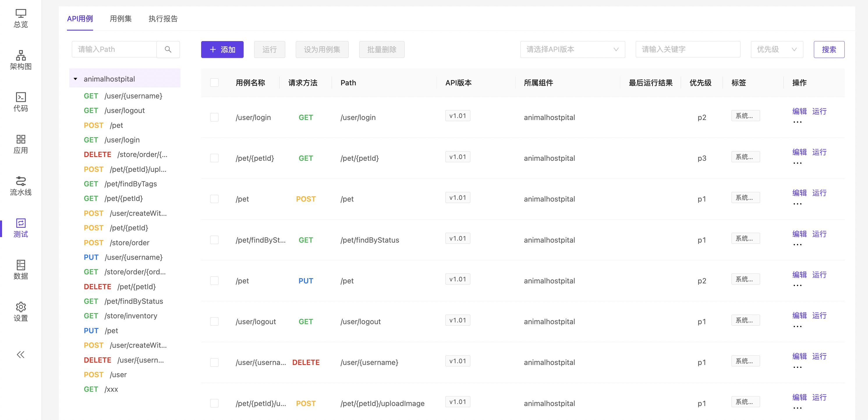Viewport: 868px width, 420px height.
Task: Tick the select-all checkbox in table header
Action: (x=214, y=83)
